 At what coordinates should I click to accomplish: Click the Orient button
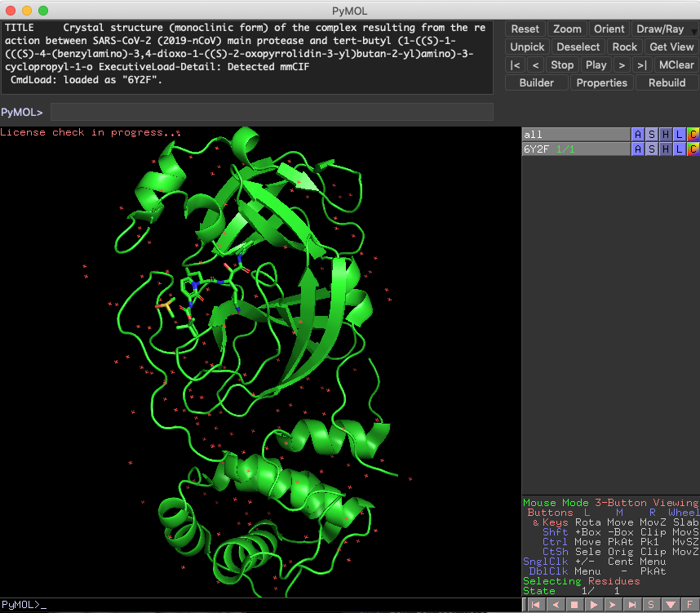click(609, 29)
